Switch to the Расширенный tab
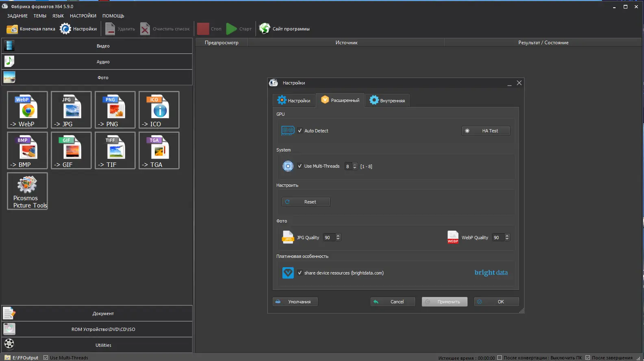Screen dimensions: 644x361 pyautogui.click(x=340, y=100)
